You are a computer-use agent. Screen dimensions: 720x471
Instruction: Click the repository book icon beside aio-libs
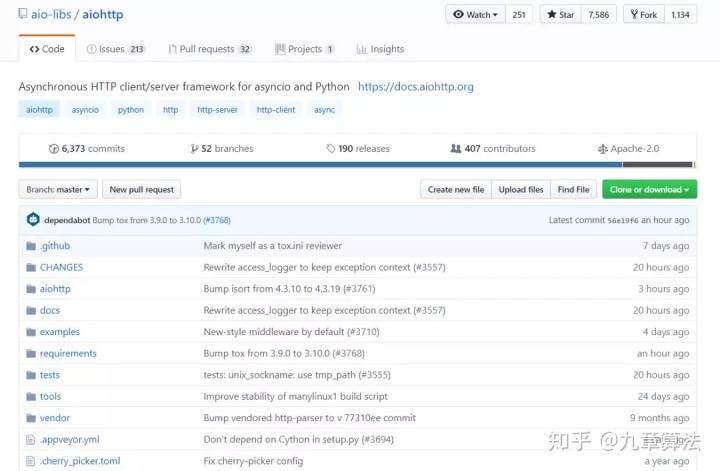[x=22, y=14]
